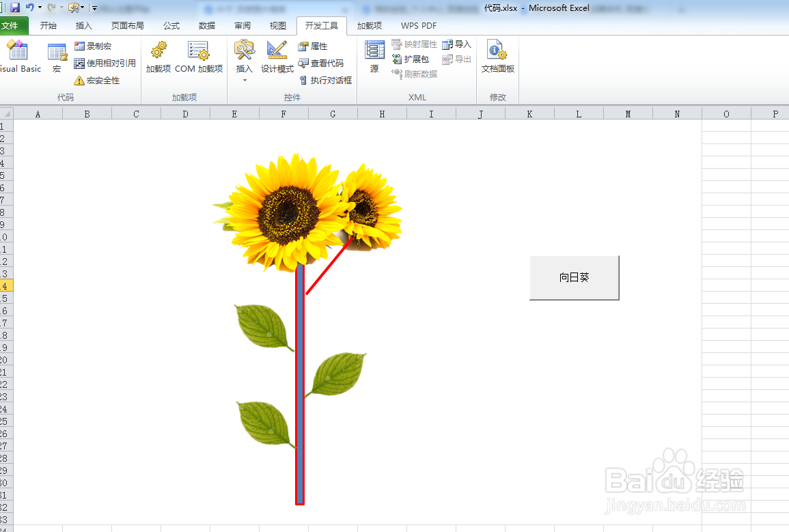Select column O header
The width and height of the screenshot is (789, 532).
pos(726,114)
